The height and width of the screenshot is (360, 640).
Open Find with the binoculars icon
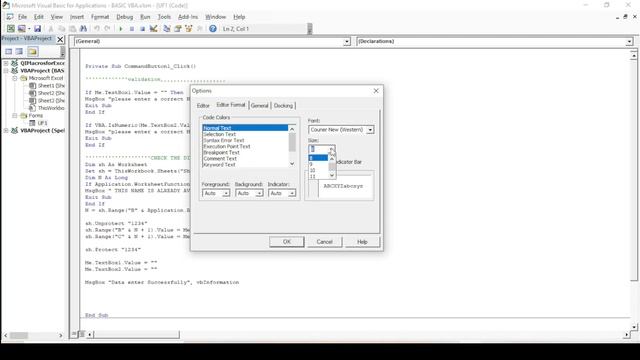[83, 29]
